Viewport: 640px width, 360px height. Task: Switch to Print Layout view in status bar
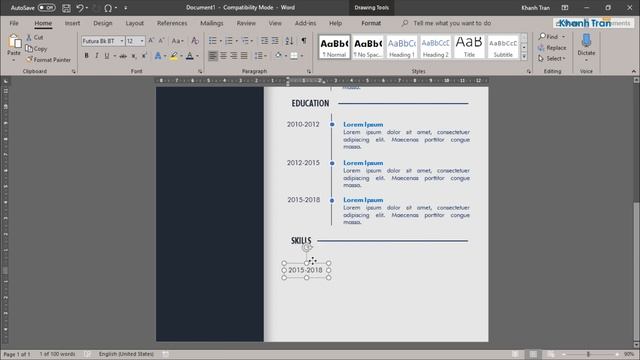(533, 354)
